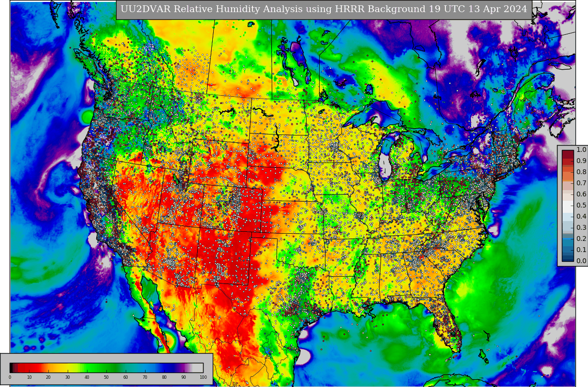Select the 1.0 label on the right colorbar
Image resolution: width=588 pixels, height=387 pixels.
pos(581,150)
